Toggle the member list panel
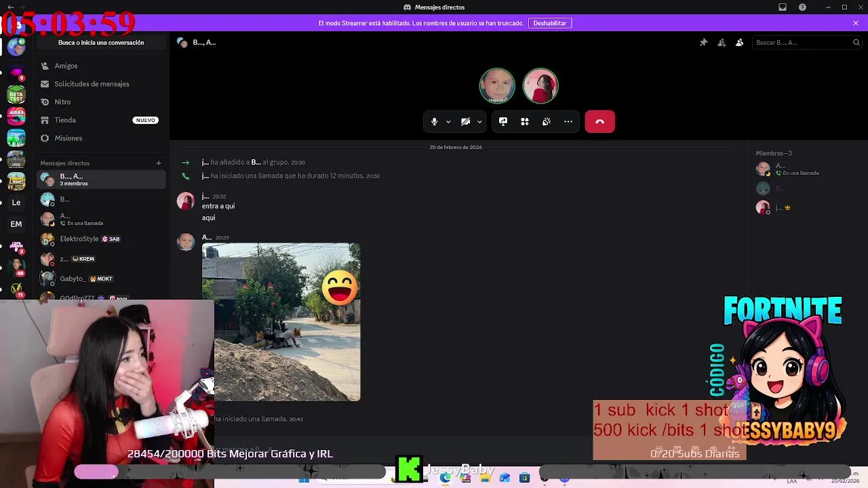The image size is (868, 488). (x=740, y=43)
